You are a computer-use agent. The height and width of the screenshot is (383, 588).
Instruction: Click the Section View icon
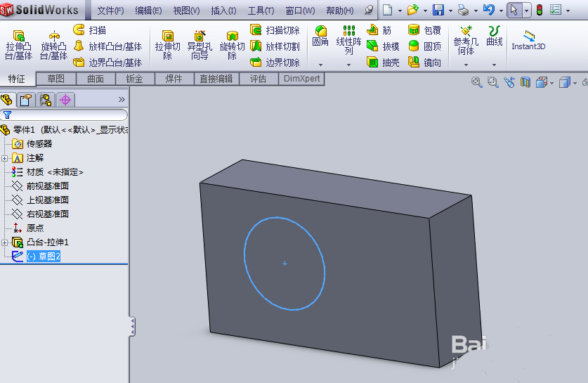tap(525, 82)
